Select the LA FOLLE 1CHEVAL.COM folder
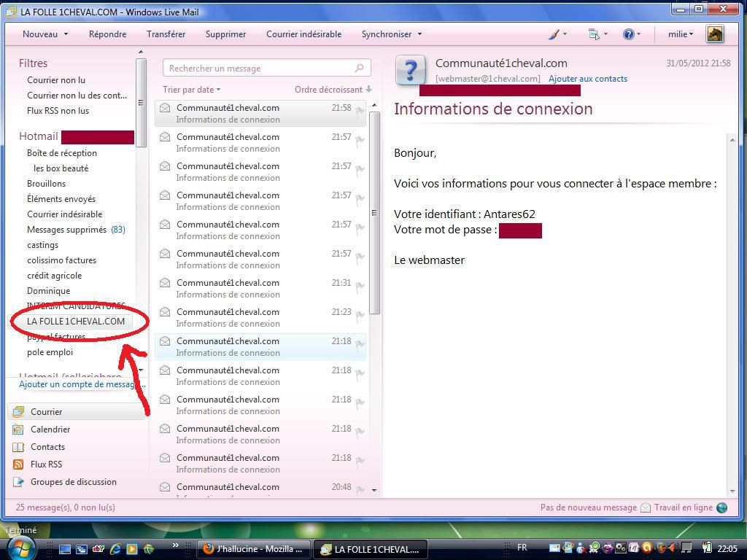 click(76, 322)
